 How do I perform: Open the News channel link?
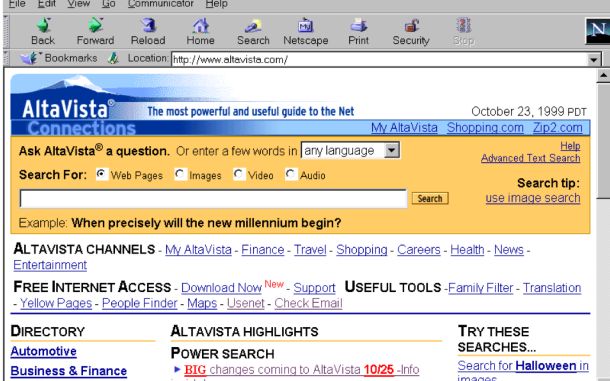click(509, 249)
